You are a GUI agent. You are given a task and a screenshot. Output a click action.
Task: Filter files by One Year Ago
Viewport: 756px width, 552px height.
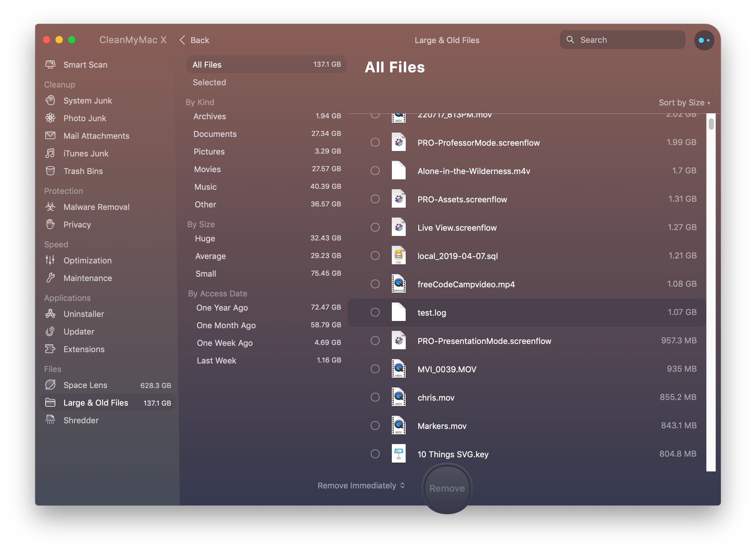click(x=222, y=308)
